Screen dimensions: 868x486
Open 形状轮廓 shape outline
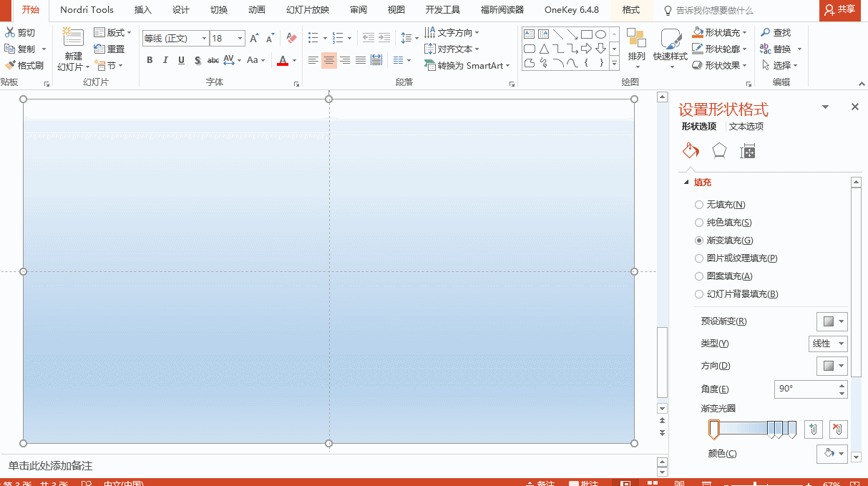click(720, 49)
